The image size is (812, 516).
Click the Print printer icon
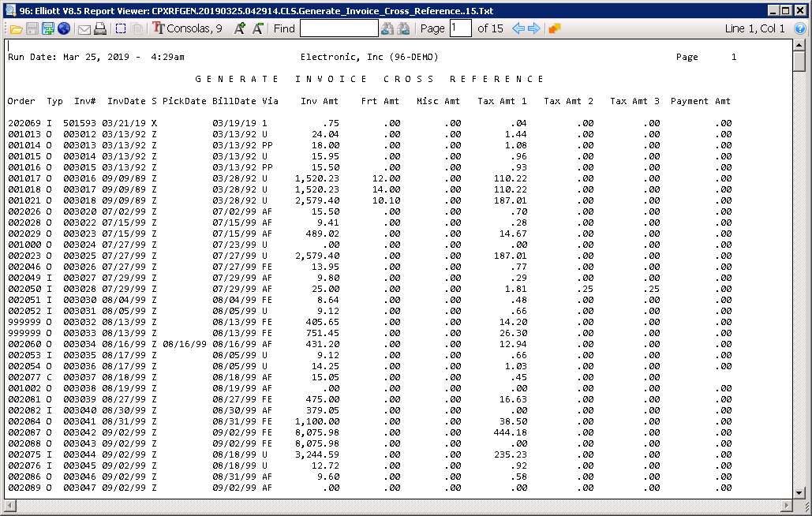pyautogui.click(x=100, y=29)
